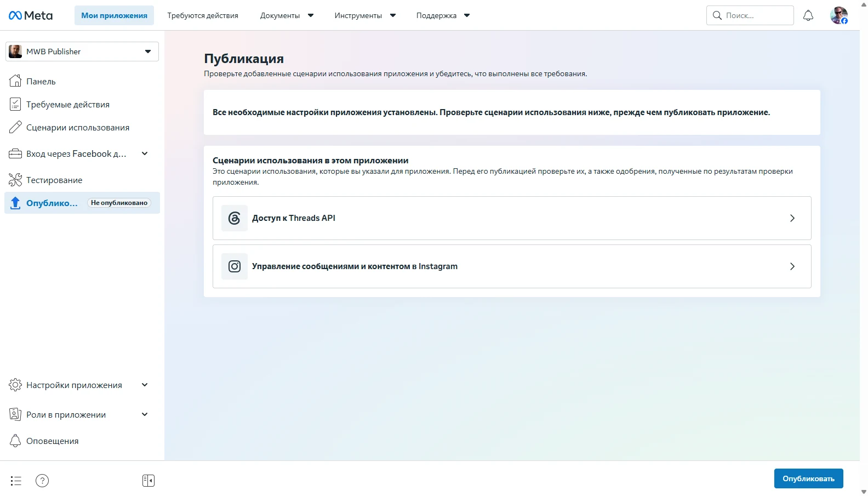The image size is (868, 496).
Task: Click the Оповещения bell icon in the sidebar
Action: (x=15, y=441)
